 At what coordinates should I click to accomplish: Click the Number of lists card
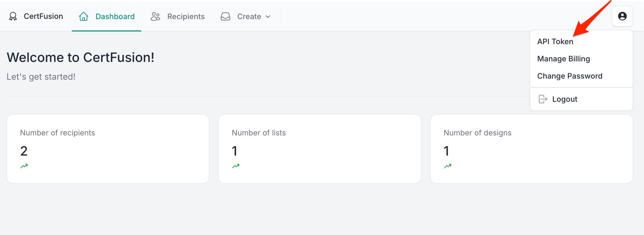pos(320,148)
